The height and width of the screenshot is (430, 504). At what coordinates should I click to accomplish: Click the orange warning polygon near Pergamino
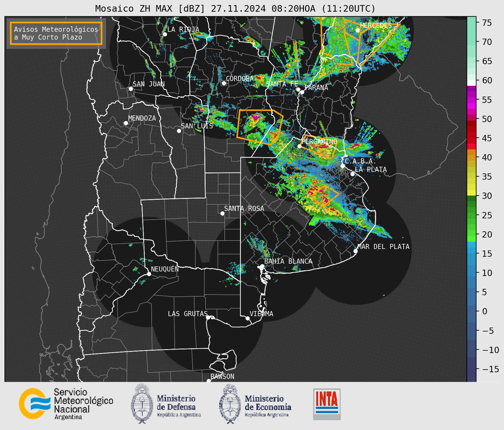point(318,147)
